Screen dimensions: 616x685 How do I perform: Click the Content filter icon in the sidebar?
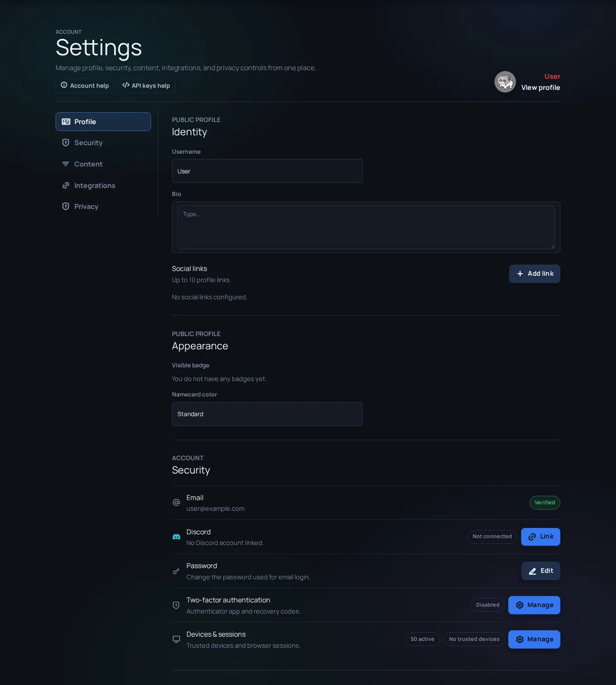(x=66, y=164)
